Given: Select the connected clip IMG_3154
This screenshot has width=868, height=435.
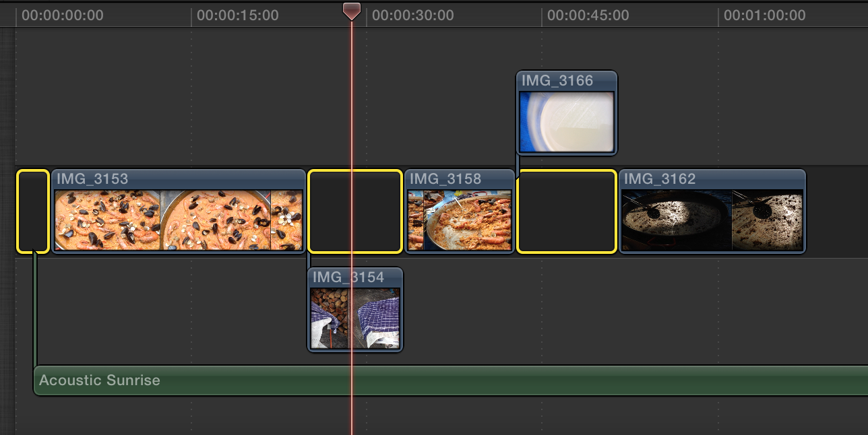Looking at the screenshot, I should [355, 313].
